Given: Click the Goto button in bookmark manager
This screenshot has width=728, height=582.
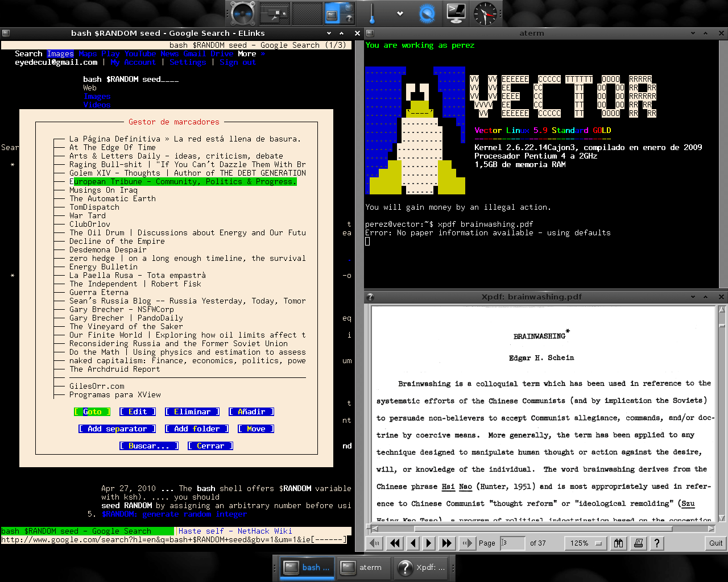Looking at the screenshot, I should pyautogui.click(x=92, y=412).
